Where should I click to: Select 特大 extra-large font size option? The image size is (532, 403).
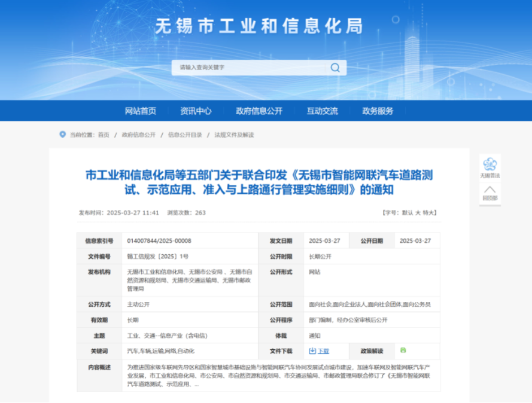428,212
